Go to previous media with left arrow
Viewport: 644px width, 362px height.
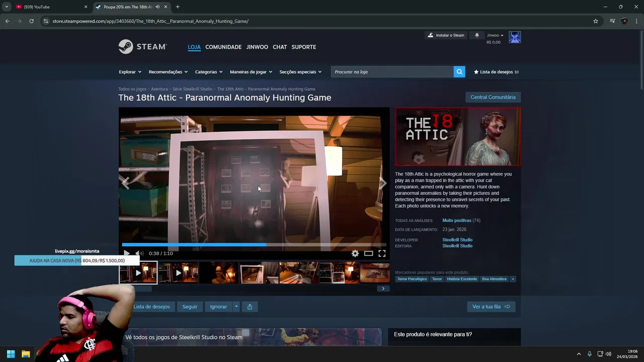125,183
